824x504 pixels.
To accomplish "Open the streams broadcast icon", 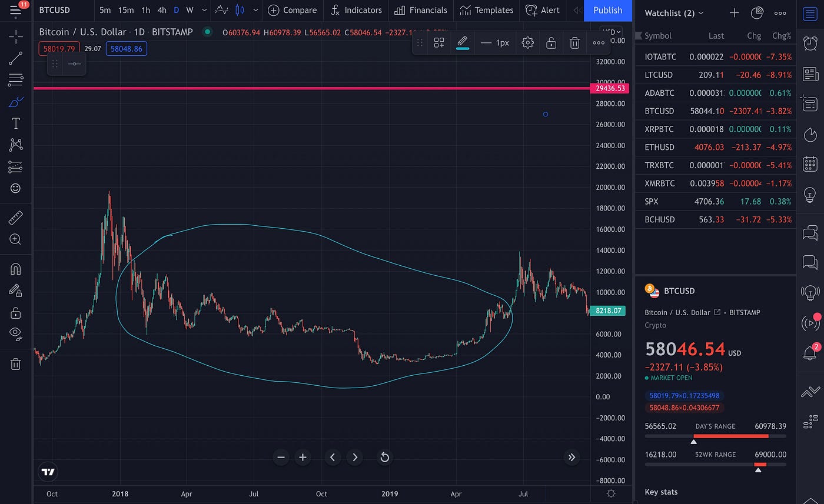I will pyautogui.click(x=810, y=323).
